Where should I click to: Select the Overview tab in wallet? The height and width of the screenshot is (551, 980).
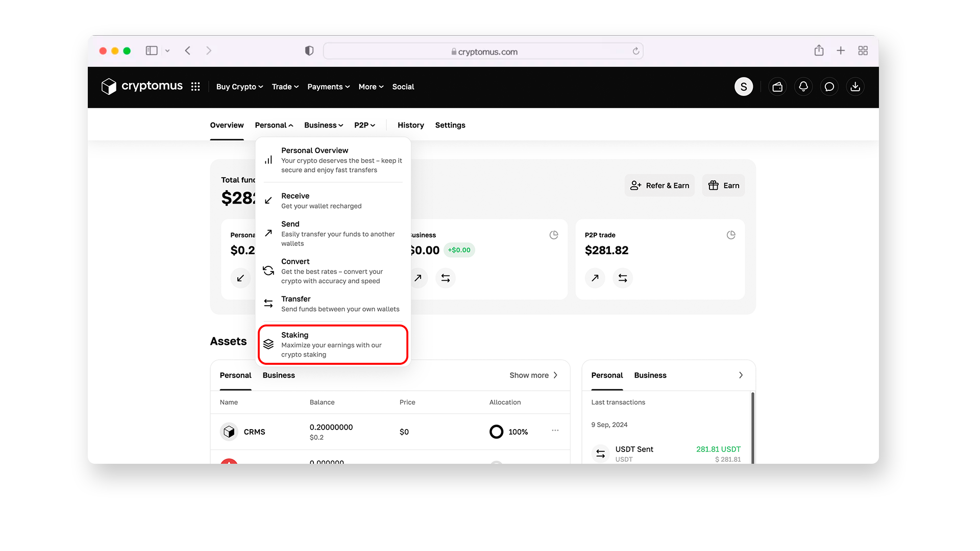[228, 125]
